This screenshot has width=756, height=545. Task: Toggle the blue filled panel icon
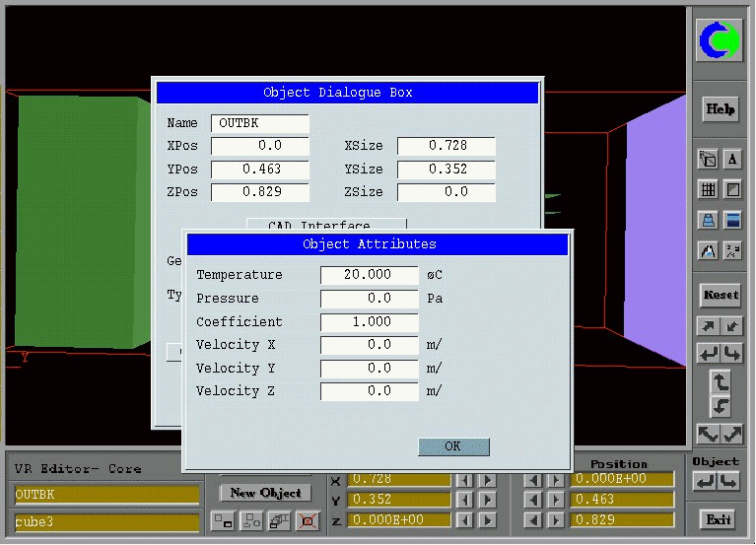click(732, 220)
